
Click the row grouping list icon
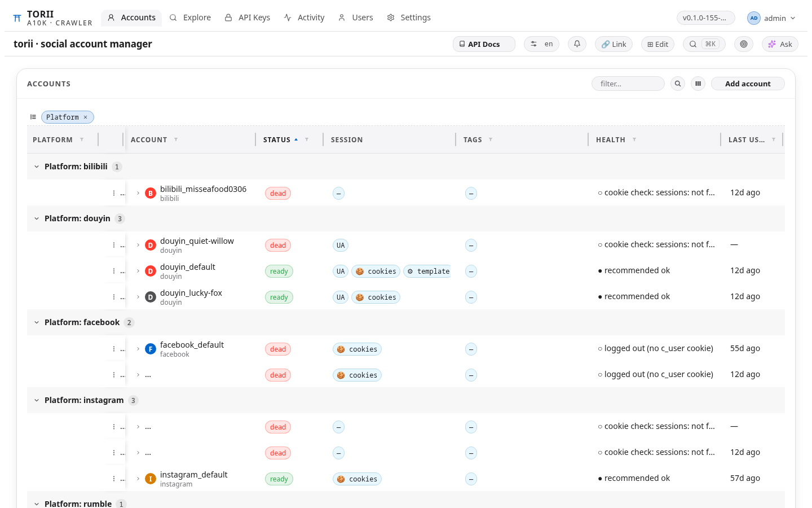pos(33,117)
